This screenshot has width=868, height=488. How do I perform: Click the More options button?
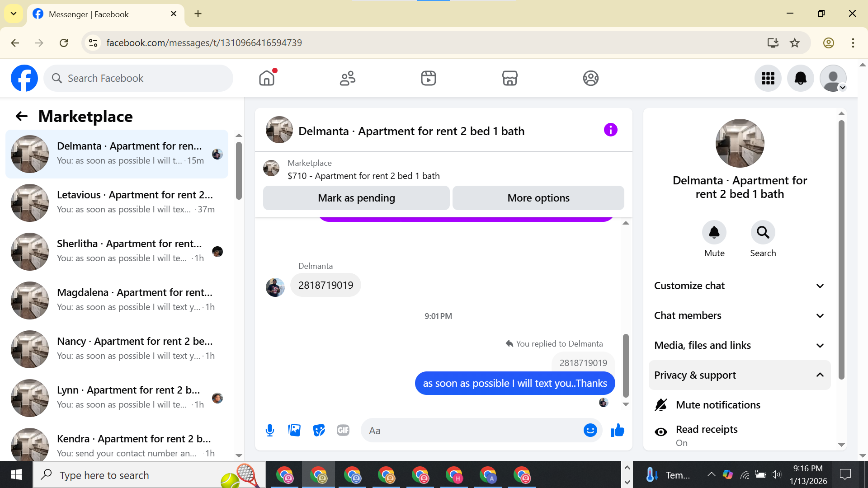[x=538, y=198]
